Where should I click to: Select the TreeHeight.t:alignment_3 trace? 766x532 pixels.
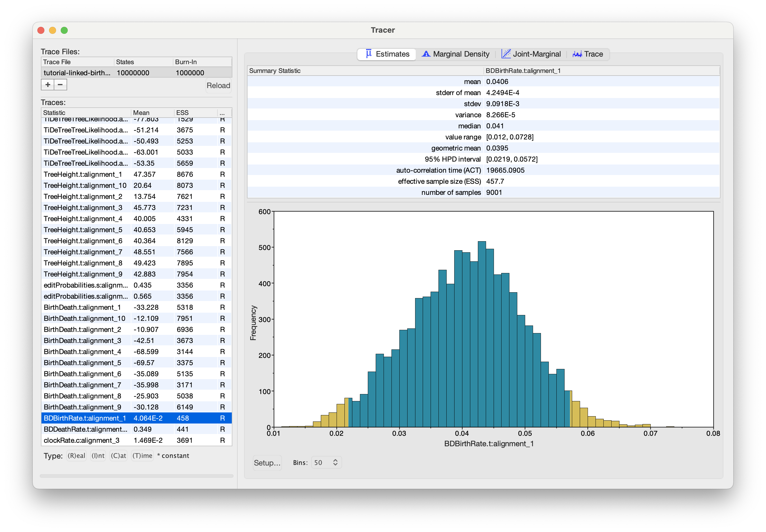point(136,208)
